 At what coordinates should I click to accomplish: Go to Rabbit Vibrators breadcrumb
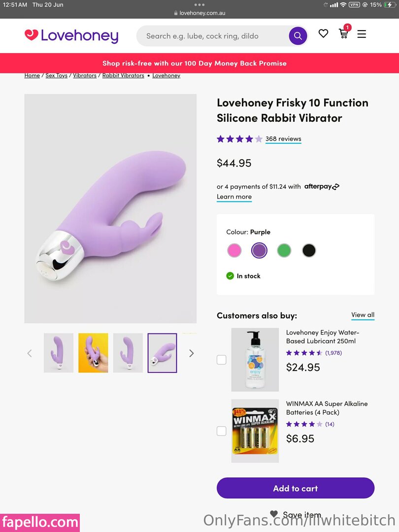(x=123, y=75)
